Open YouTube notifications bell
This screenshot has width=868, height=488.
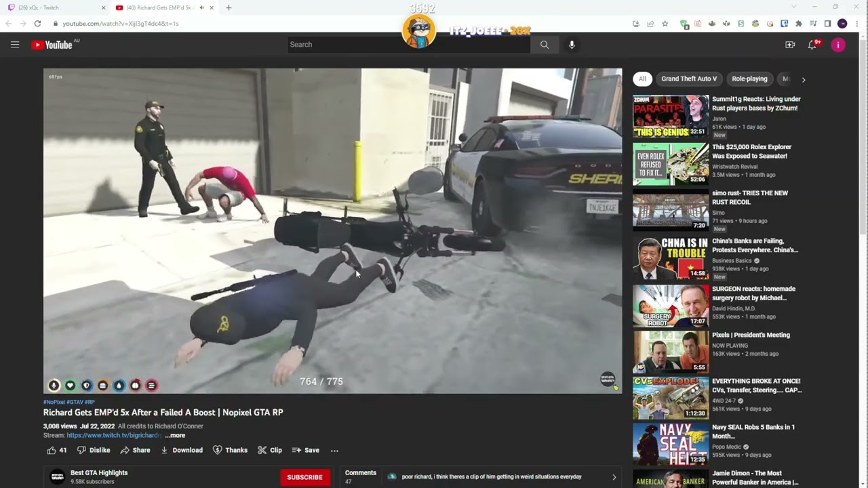tap(812, 45)
